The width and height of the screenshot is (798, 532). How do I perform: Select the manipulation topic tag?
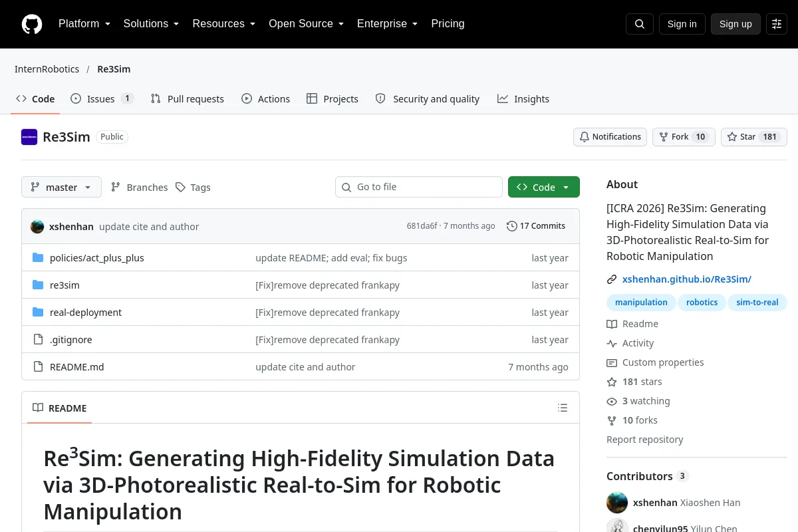pyautogui.click(x=641, y=303)
